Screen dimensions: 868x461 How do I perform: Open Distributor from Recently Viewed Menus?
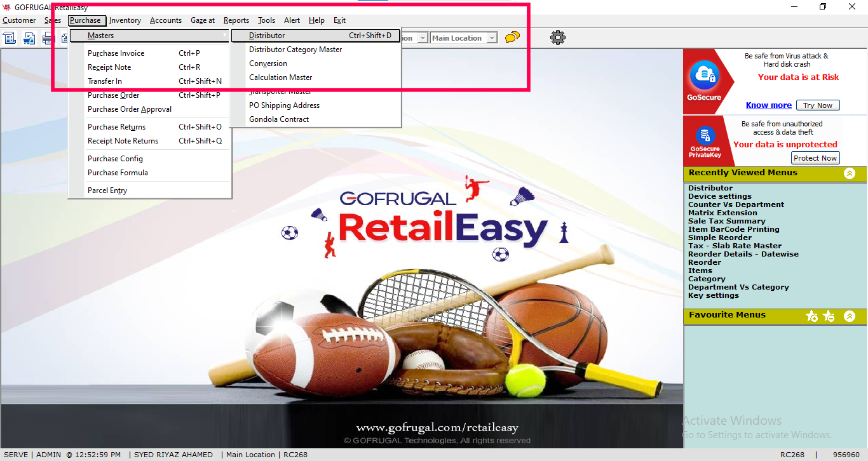[710, 188]
